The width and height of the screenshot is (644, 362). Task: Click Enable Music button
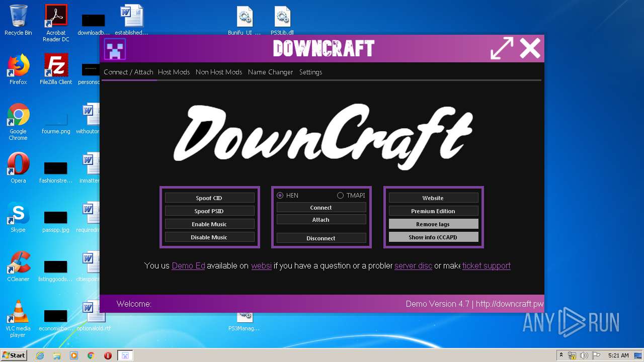coord(209,224)
